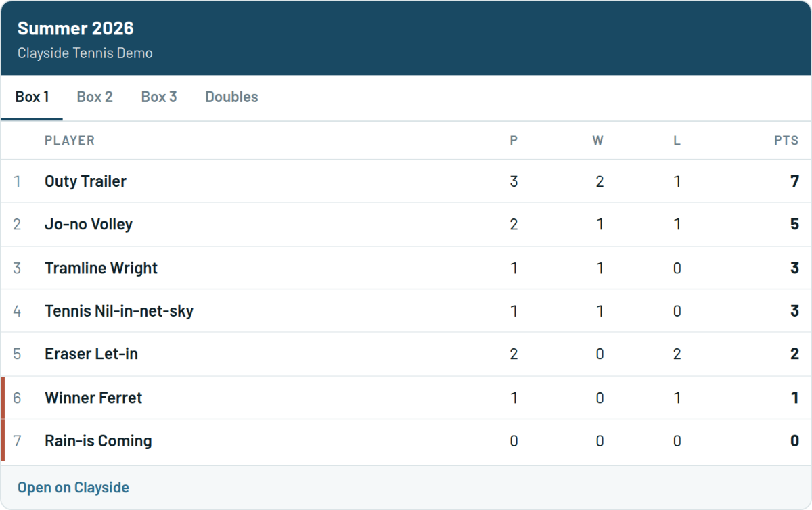Click Rain-is Coming's points value 0
Screen dimensions: 812x510
click(x=794, y=441)
